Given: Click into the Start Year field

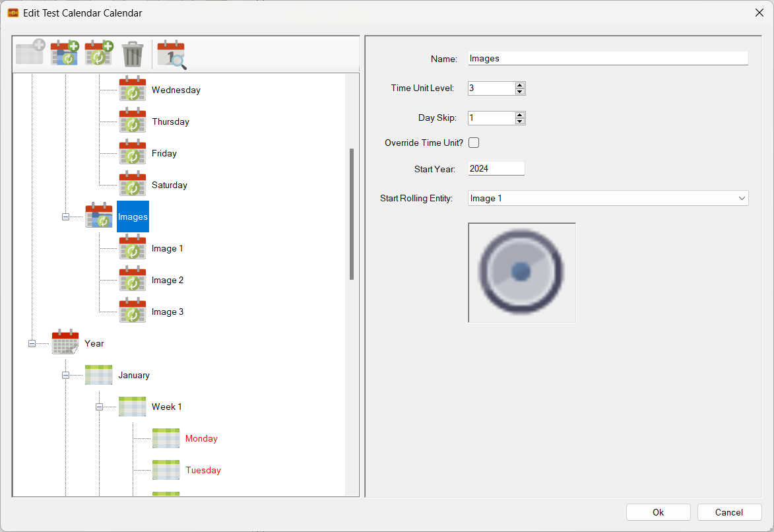Looking at the screenshot, I should tap(496, 169).
